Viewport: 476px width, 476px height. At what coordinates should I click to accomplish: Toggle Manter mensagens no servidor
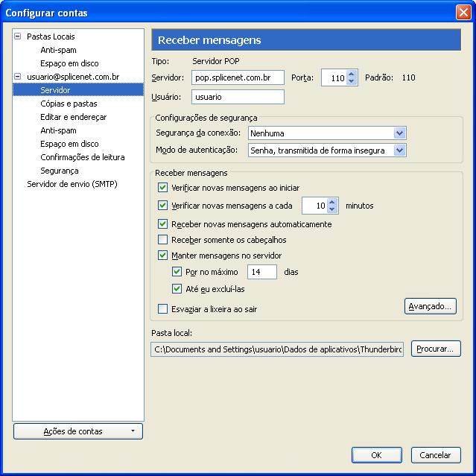[162, 255]
